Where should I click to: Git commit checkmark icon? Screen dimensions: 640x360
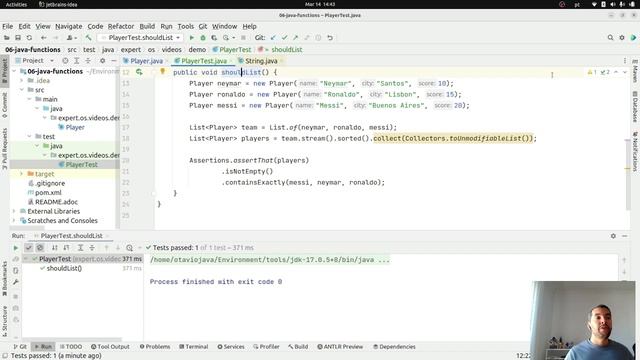coord(284,38)
